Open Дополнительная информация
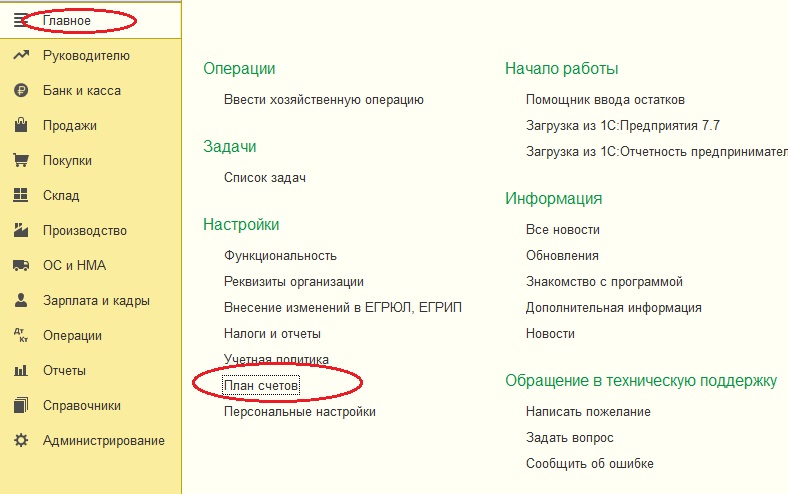 614,308
